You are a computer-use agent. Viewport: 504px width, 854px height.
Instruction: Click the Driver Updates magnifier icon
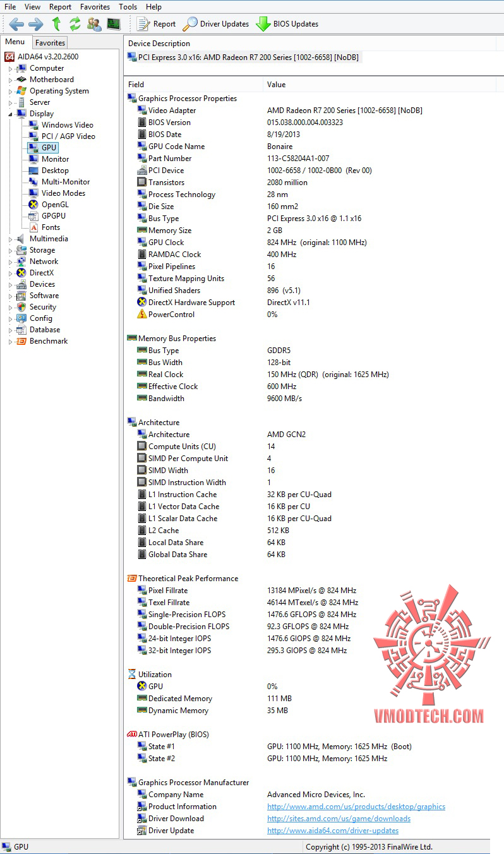point(190,24)
